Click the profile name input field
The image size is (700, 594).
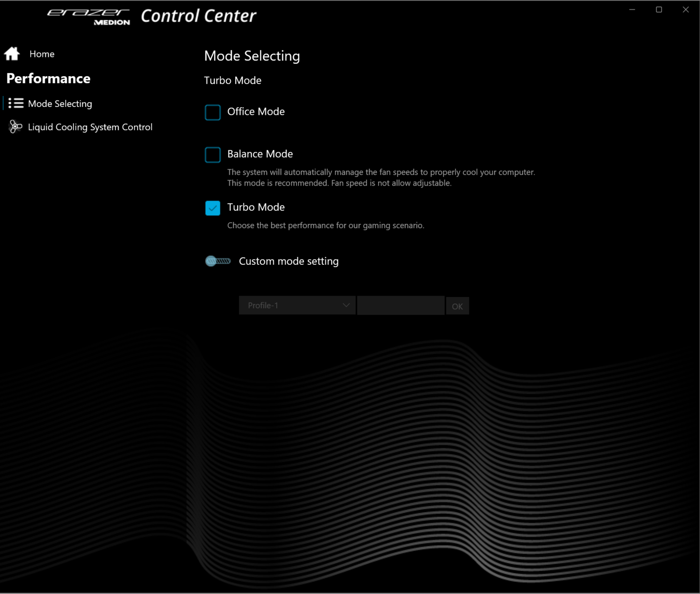click(x=400, y=305)
